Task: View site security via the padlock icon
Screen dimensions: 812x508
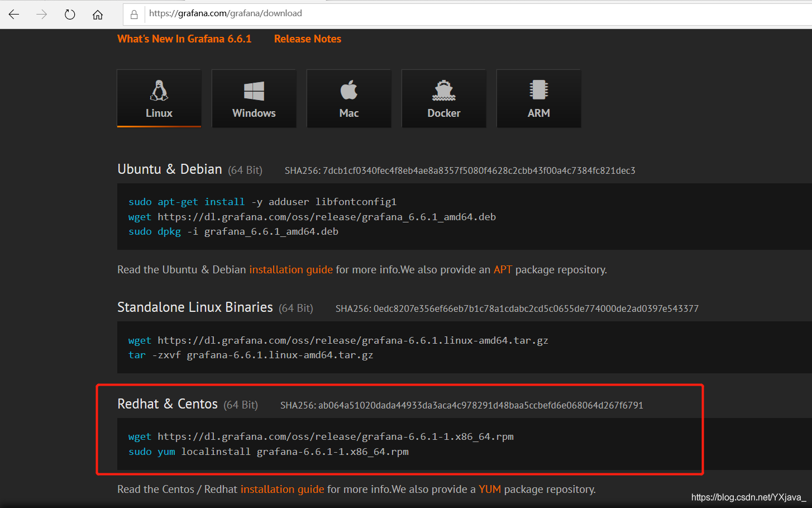Action: 134,15
